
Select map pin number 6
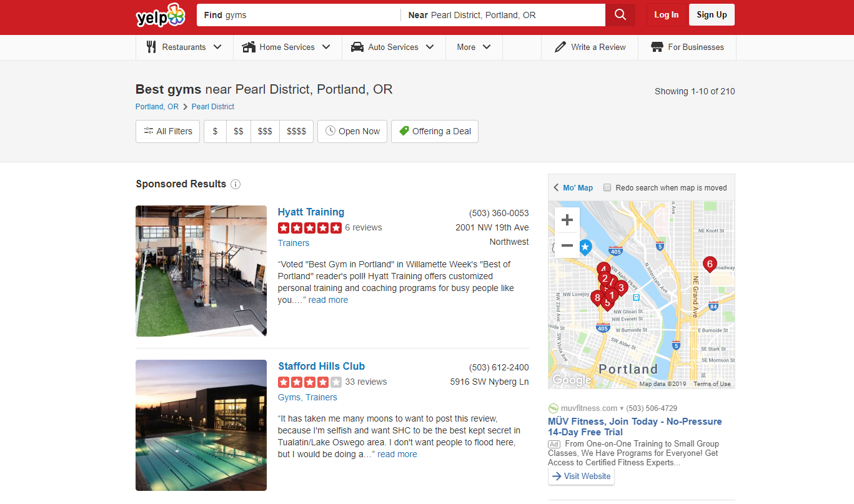(709, 265)
